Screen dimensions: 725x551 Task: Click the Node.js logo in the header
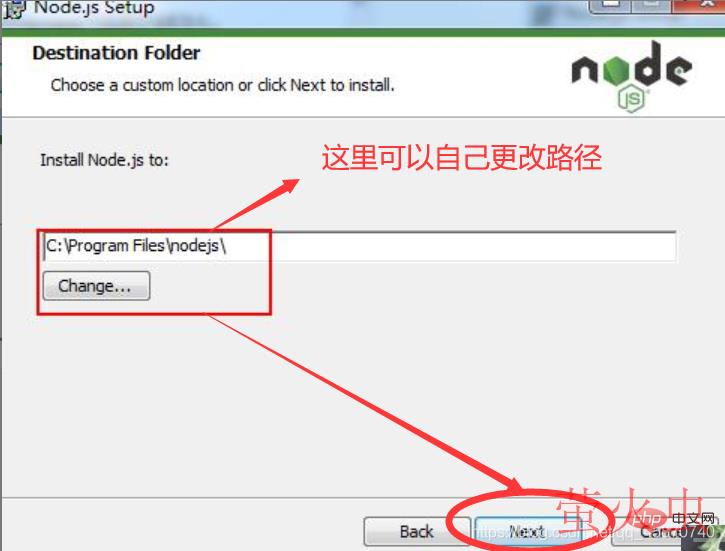[632, 76]
